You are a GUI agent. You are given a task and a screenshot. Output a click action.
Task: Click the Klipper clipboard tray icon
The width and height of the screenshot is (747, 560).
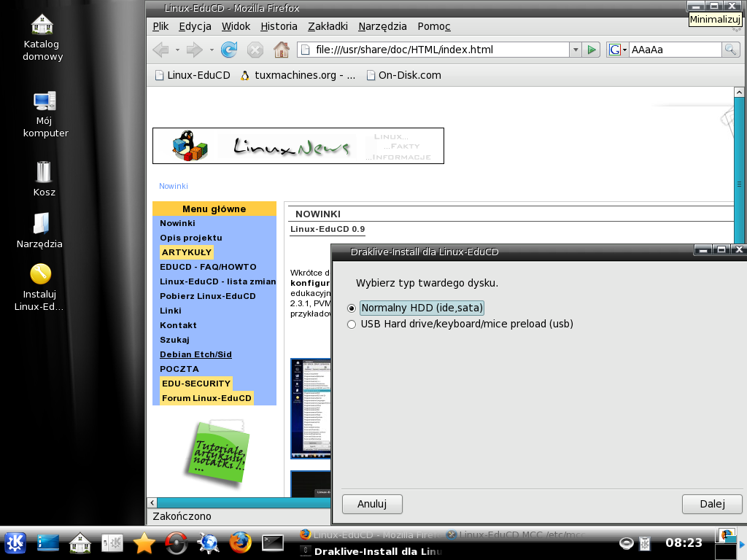645,542
